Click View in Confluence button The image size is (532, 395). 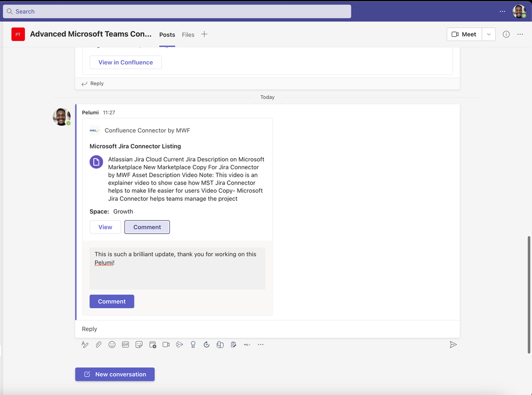pos(126,62)
